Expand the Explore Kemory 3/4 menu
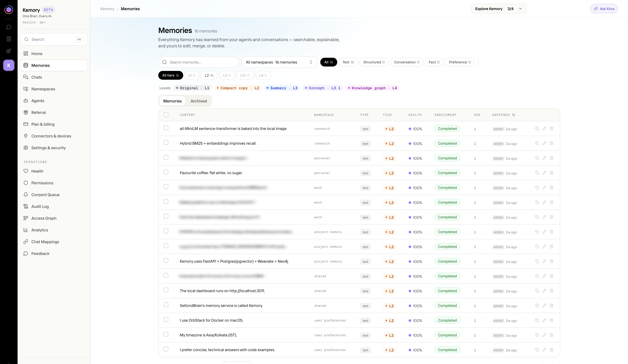This screenshot has width=628, height=364. (x=499, y=9)
